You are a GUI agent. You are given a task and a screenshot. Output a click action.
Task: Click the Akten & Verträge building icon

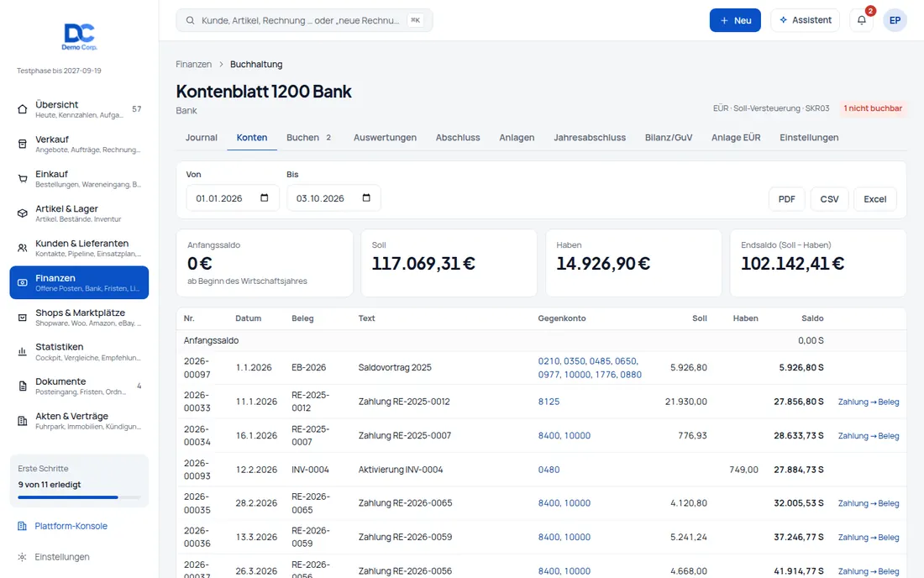23,421
